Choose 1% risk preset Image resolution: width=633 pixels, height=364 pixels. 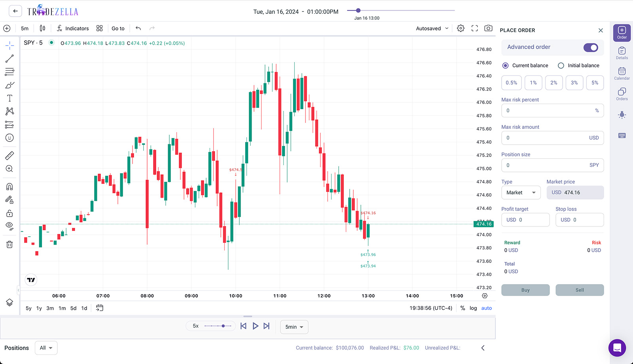pyautogui.click(x=533, y=83)
